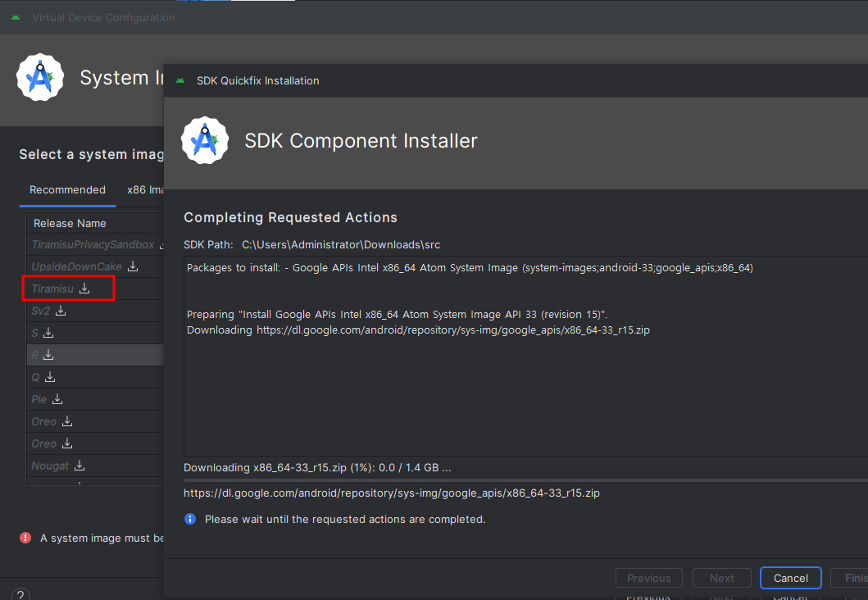This screenshot has height=600, width=868.
Task: Click the Downloading x86_64-33_r15.zip status text
Action: [317, 468]
